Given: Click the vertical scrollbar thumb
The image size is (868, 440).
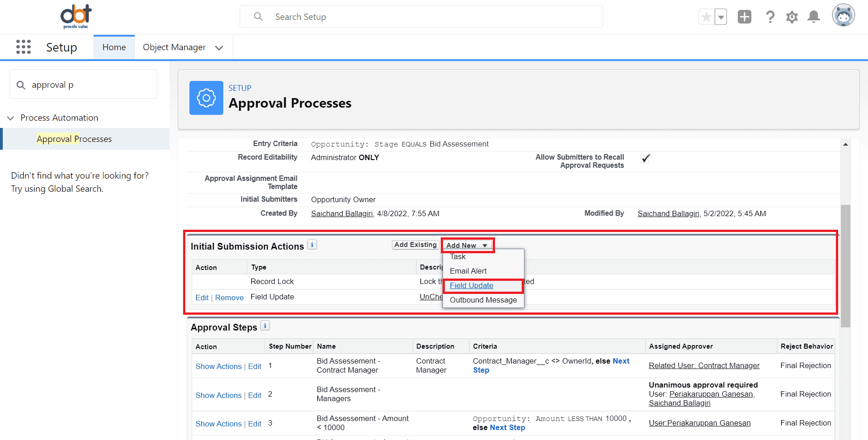Looking at the screenshot, I should 845,266.
